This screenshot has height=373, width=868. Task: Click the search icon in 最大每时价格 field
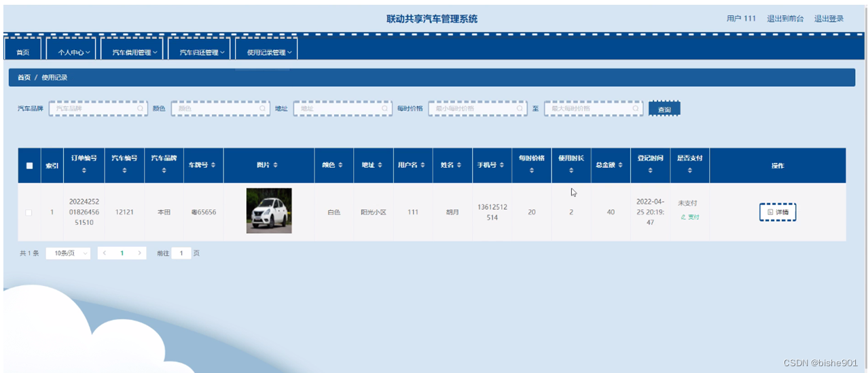click(x=636, y=109)
